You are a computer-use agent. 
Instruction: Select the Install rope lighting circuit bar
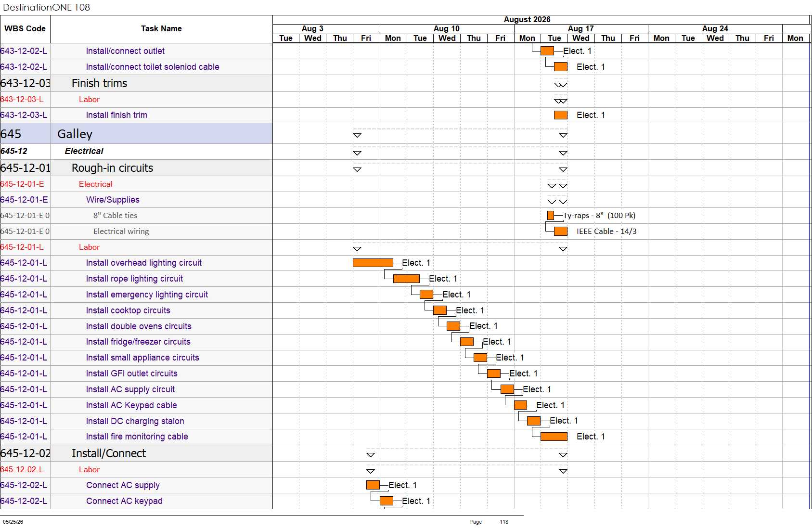click(x=406, y=279)
